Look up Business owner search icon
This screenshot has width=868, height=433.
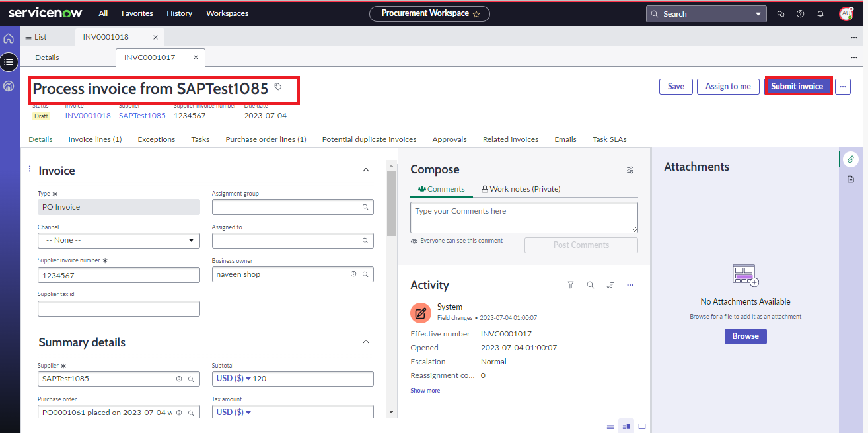[365, 274]
